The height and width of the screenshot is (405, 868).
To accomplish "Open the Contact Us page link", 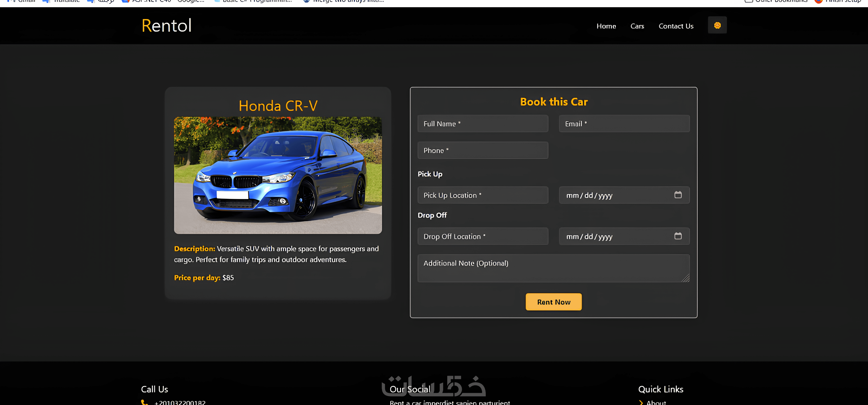I will 676,26.
